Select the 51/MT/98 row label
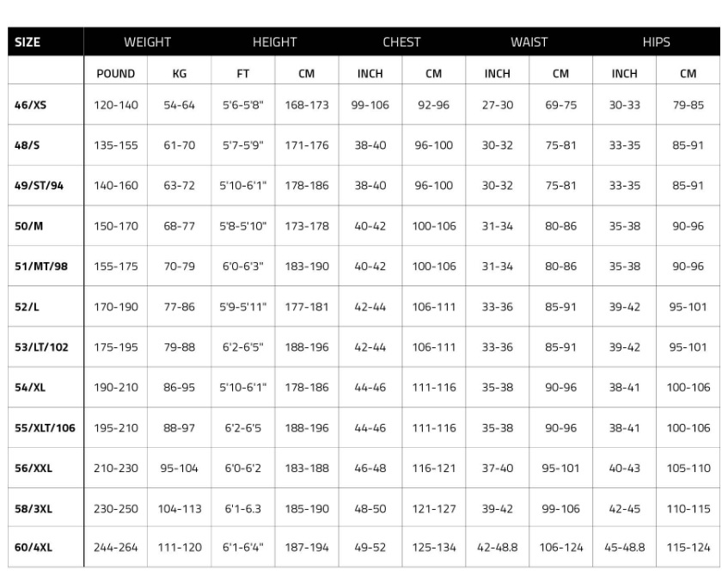The height and width of the screenshot is (576, 728). (x=41, y=267)
